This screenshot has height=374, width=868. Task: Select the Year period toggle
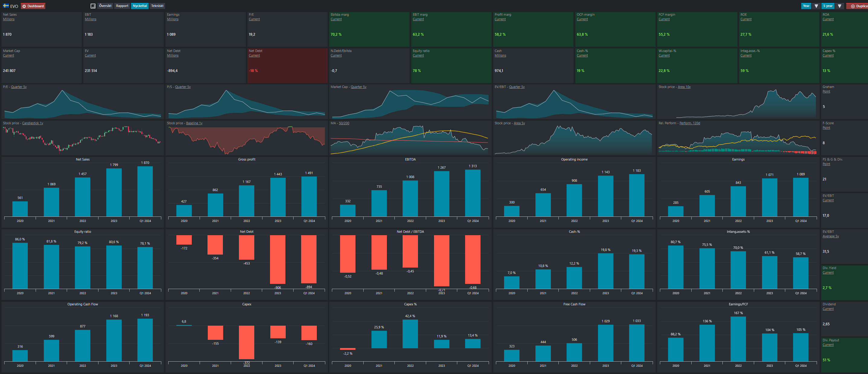[x=806, y=6]
